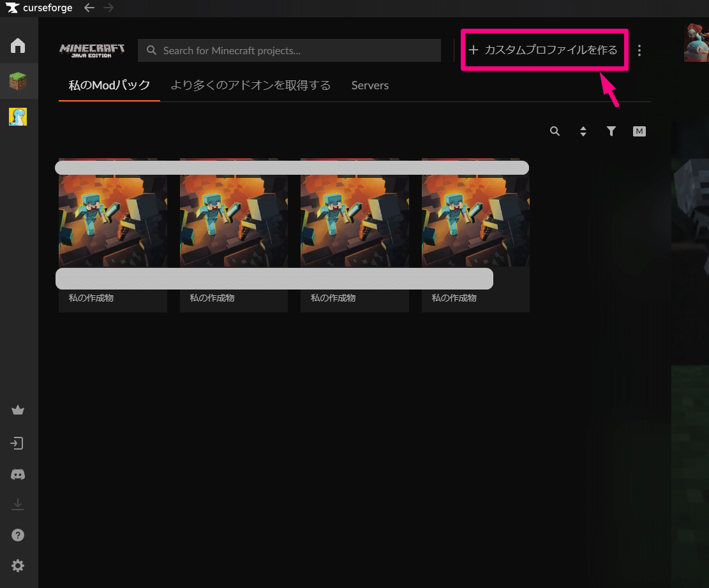Click カスタムプロファイルを作る button
The width and height of the screenshot is (709, 588).
point(544,50)
